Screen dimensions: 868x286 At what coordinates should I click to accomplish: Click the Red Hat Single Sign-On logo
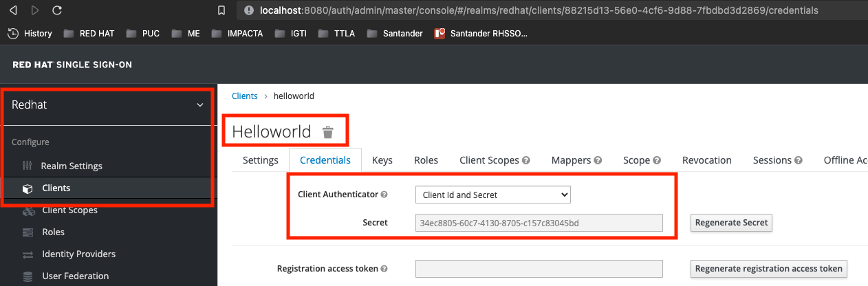coord(72,65)
